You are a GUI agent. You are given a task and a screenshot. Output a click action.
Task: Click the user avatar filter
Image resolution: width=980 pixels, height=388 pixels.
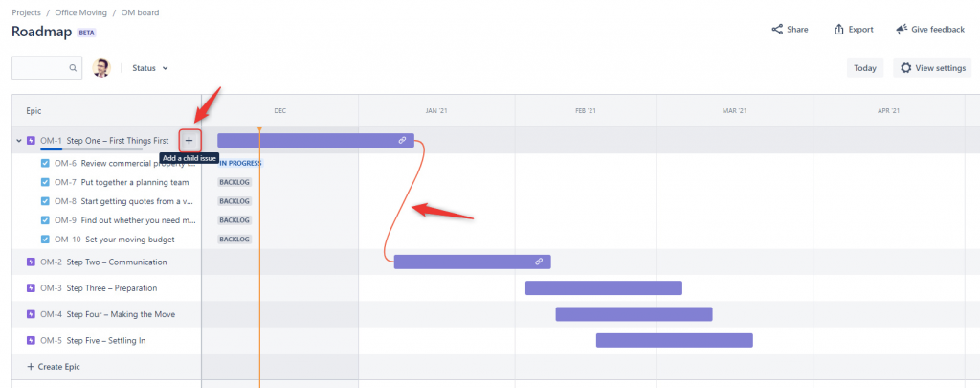click(x=101, y=68)
